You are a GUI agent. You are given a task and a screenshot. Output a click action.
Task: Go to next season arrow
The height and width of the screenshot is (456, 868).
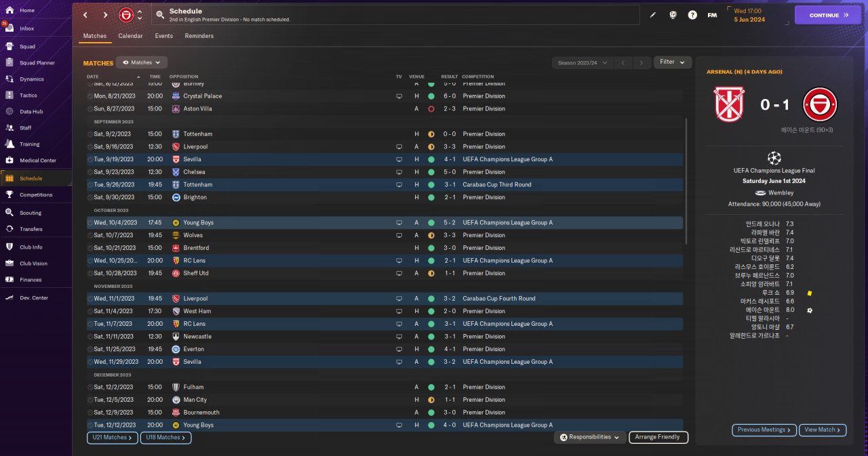641,62
